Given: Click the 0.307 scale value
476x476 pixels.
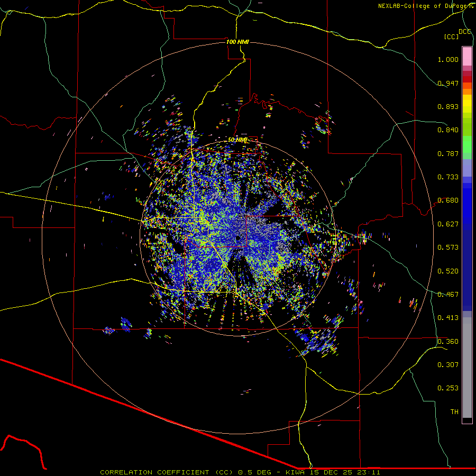Looking at the screenshot, I should tap(448, 364).
